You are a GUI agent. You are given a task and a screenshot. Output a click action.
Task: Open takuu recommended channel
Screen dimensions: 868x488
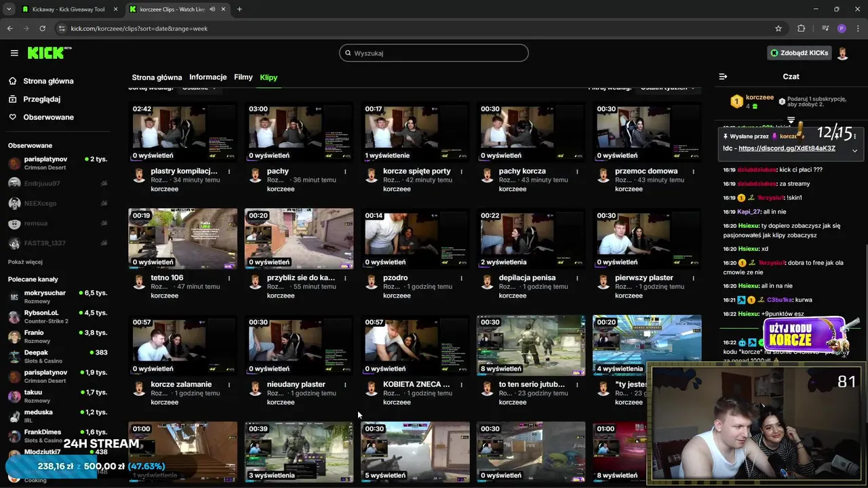(x=58, y=396)
